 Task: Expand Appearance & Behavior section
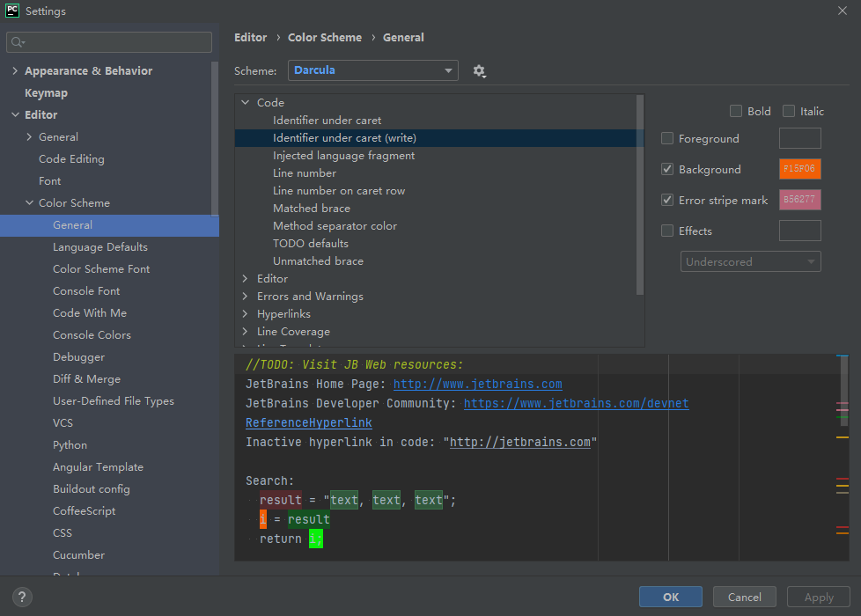tap(15, 70)
